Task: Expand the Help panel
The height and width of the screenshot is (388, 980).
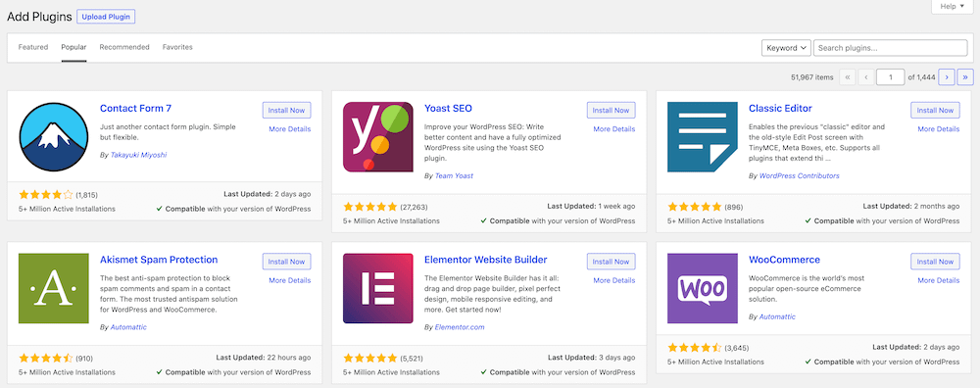Action: [x=953, y=6]
